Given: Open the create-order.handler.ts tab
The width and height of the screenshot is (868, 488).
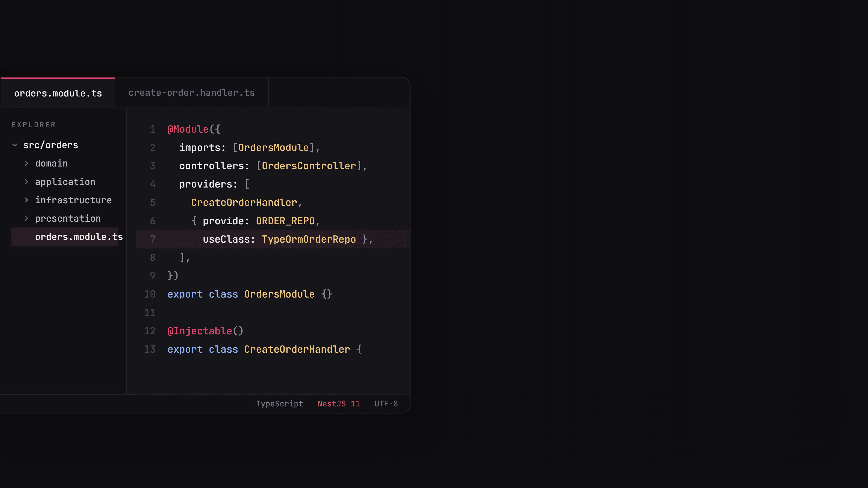Looking at the screenshot, I should [x=191, y=93].
